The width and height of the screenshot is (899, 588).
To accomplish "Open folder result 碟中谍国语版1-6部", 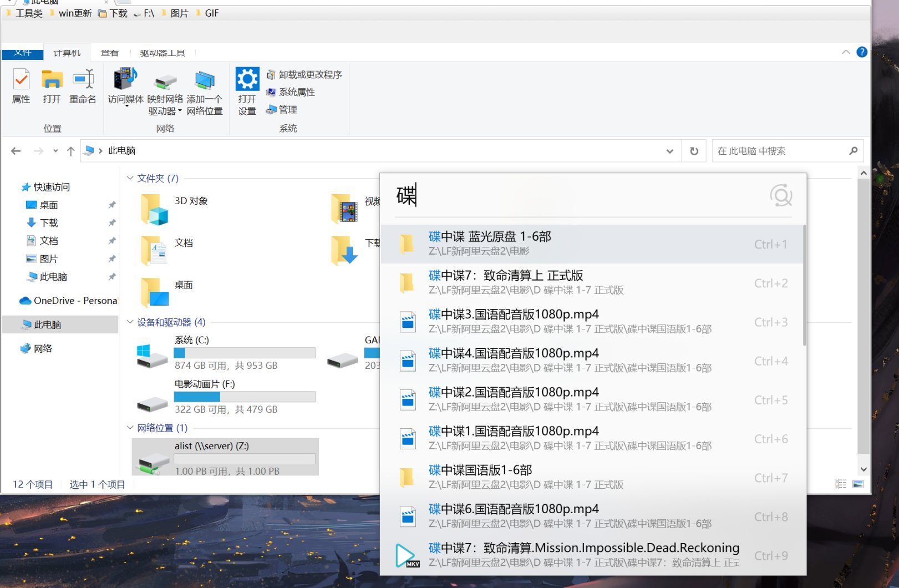I will coord(591,478).
